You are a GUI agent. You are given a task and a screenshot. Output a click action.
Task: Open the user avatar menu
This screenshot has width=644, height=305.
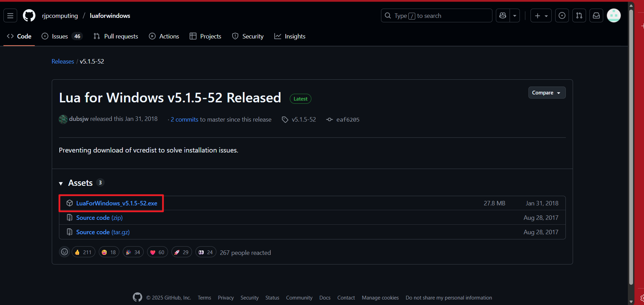pos(614,15)
